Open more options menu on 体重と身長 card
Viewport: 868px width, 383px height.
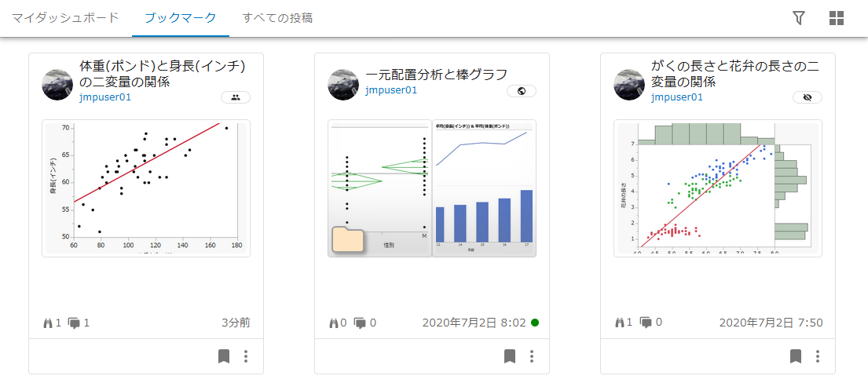coord(246,356)
